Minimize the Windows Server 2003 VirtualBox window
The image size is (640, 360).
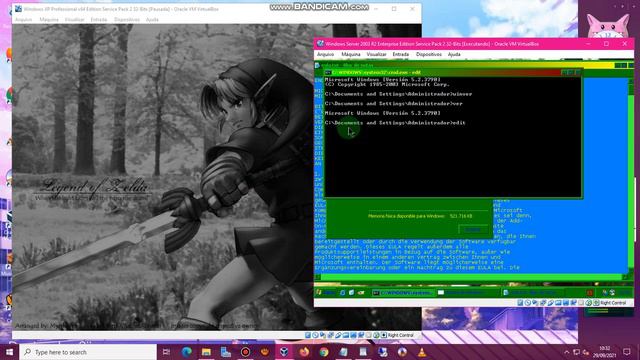pyautogui.click(x=588, y=44)
